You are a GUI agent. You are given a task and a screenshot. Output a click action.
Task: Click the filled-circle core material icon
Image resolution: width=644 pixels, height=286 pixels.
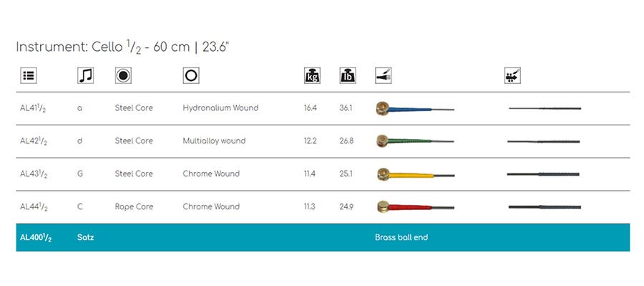coord(123,76)
